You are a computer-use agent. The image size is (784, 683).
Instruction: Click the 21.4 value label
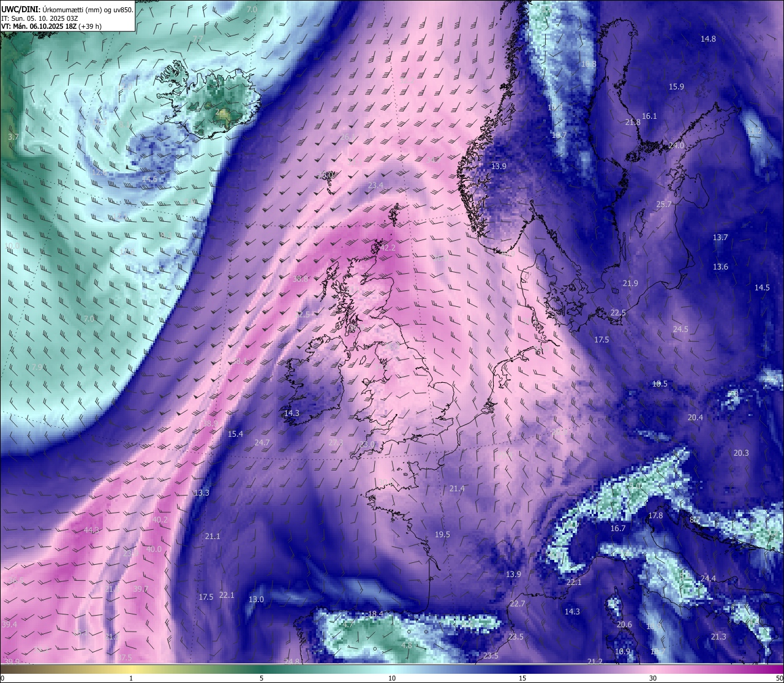[457, 488]
